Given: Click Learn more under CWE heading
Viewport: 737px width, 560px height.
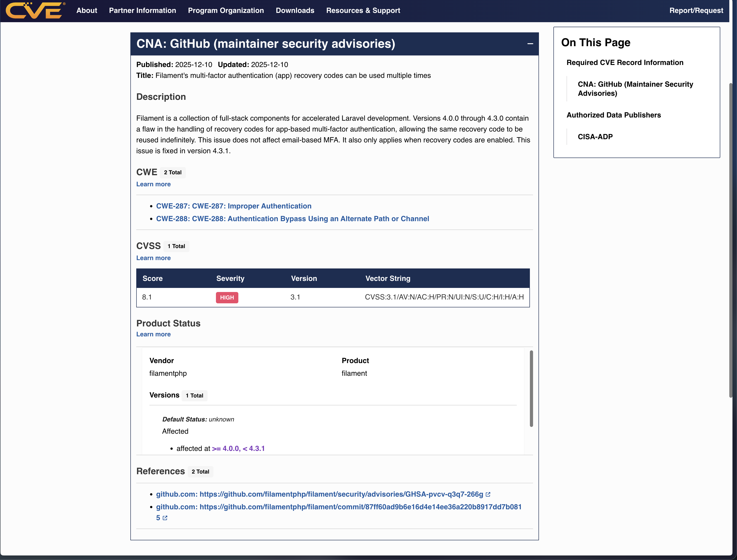Looking at the screenshot, I should 153,184.
